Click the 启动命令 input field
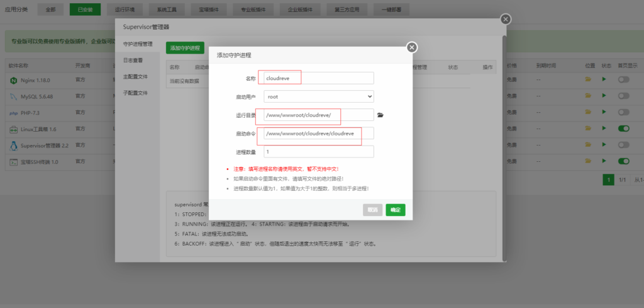644x308 pixels. (x=319, y=134)
